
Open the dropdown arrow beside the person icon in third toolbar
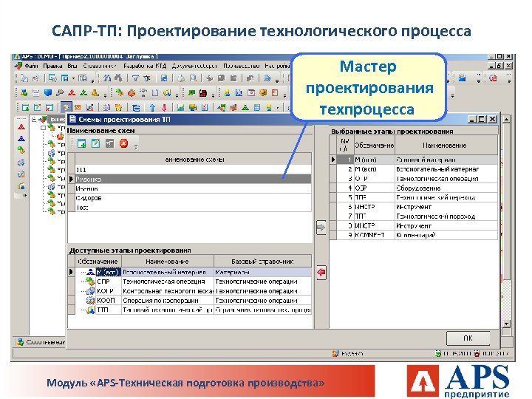point(278,108)
